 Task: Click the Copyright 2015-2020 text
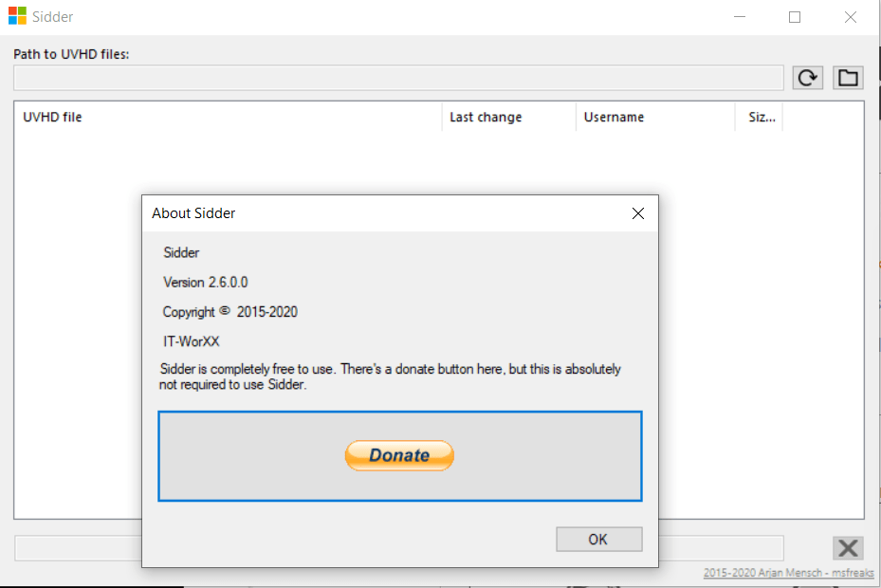[229, 312]
